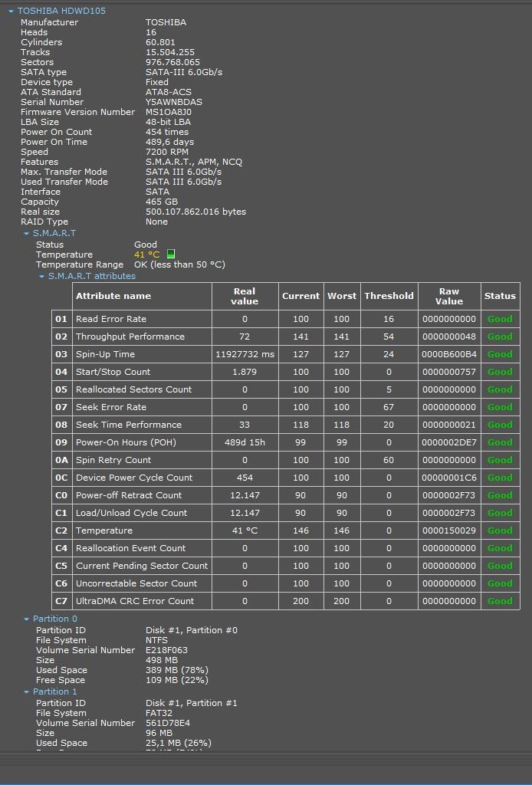Select the Temperature attribute in table
Image resolution: width=532 pixels, height=785 pixels.
pos(104,530)
